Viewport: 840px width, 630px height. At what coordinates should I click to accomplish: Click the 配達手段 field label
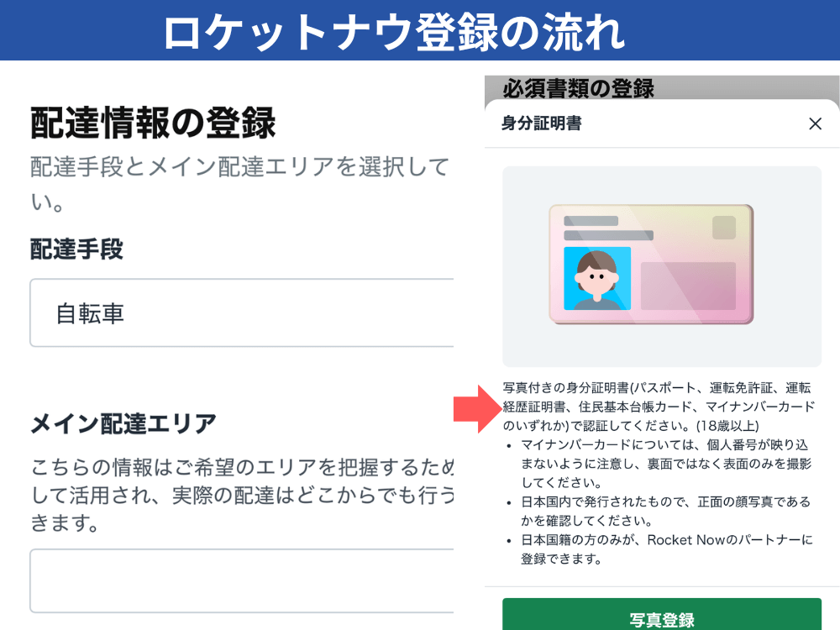(x=76, y=249)
